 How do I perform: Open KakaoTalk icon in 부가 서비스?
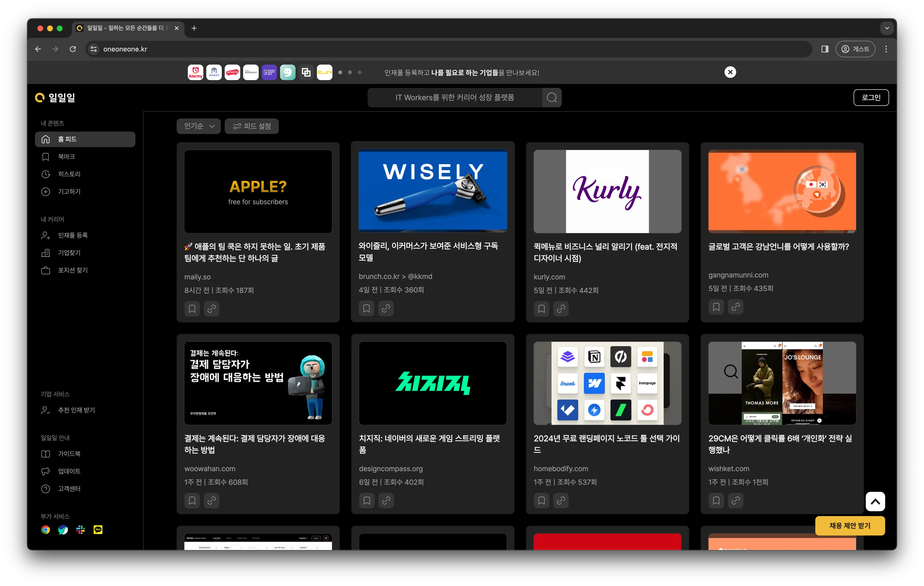tap(98, 530)
